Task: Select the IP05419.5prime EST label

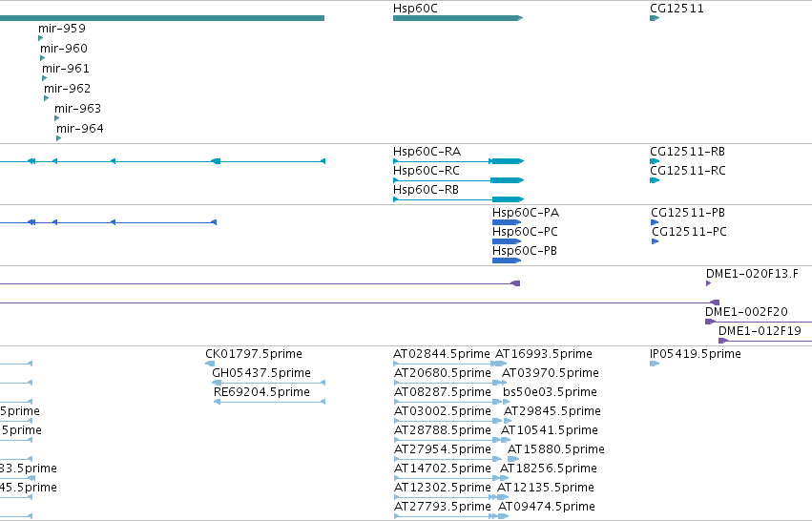Action: (695, 354)
